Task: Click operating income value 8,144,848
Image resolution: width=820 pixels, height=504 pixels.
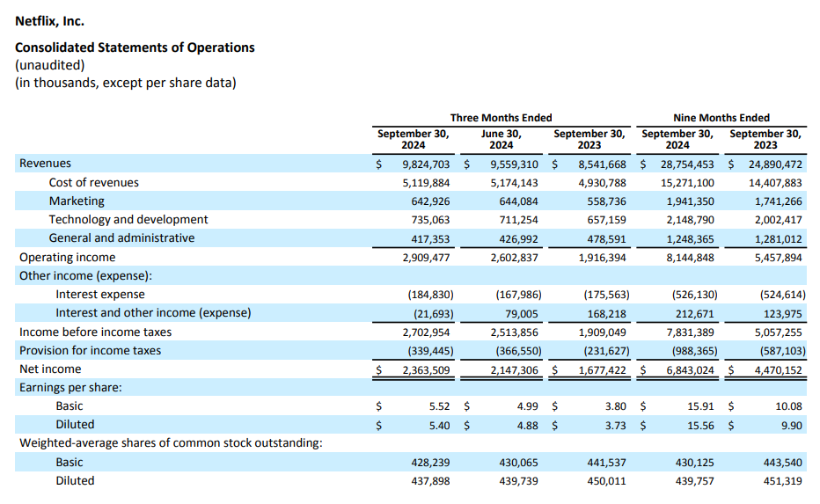Action: point(691,257)
